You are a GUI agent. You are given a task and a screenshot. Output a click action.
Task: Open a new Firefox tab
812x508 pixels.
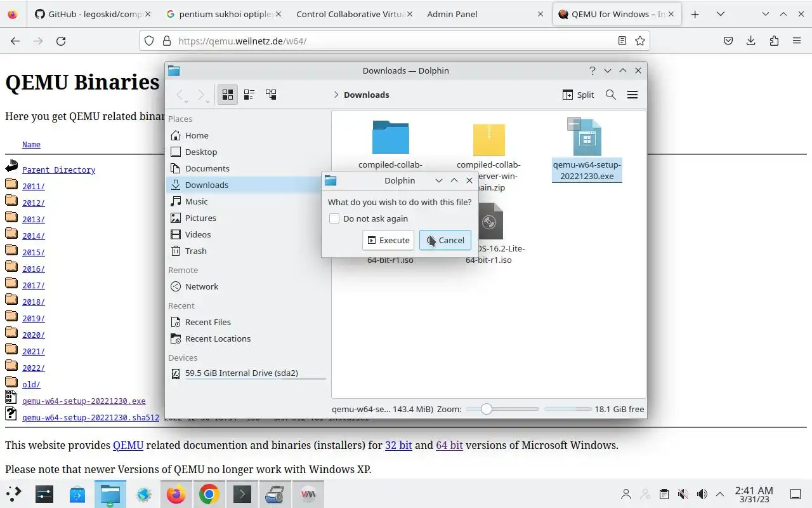tap(695, 14)
